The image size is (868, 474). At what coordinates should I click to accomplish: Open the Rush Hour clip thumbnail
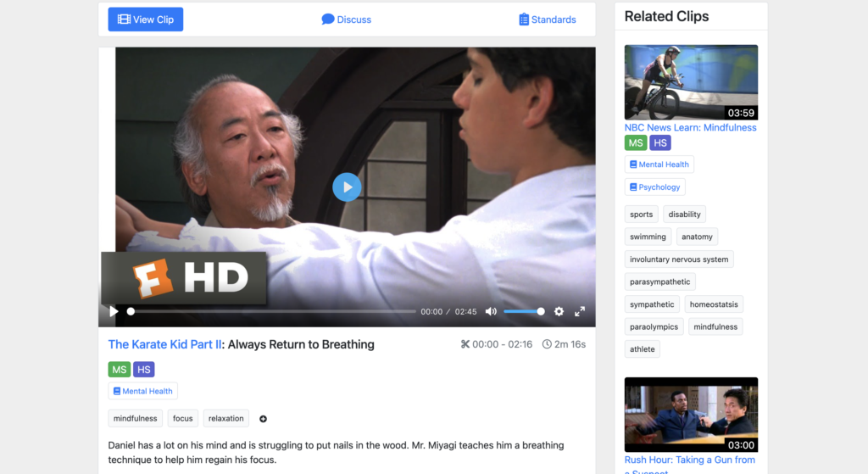(691, 415)
